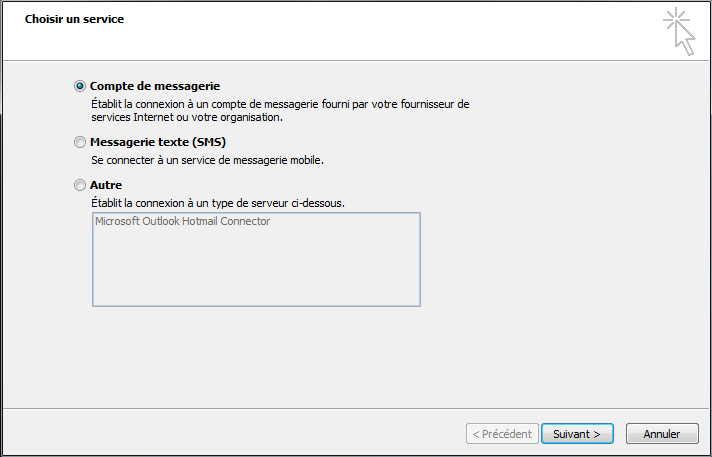Click the 'Choisir un service' heading
Viewport: 712px width, 457px height.
(74, 19)
